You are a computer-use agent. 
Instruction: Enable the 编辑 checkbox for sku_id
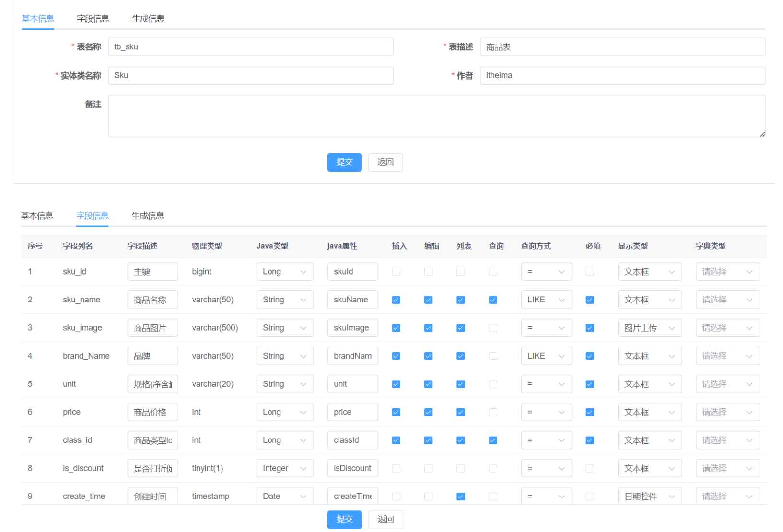[428, 271]
